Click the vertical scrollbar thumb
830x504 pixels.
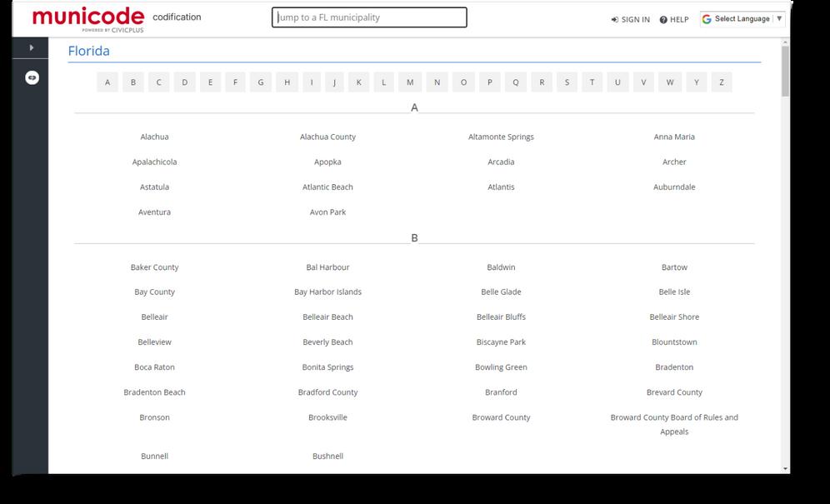pyautogui.click(x=785, y=71)
